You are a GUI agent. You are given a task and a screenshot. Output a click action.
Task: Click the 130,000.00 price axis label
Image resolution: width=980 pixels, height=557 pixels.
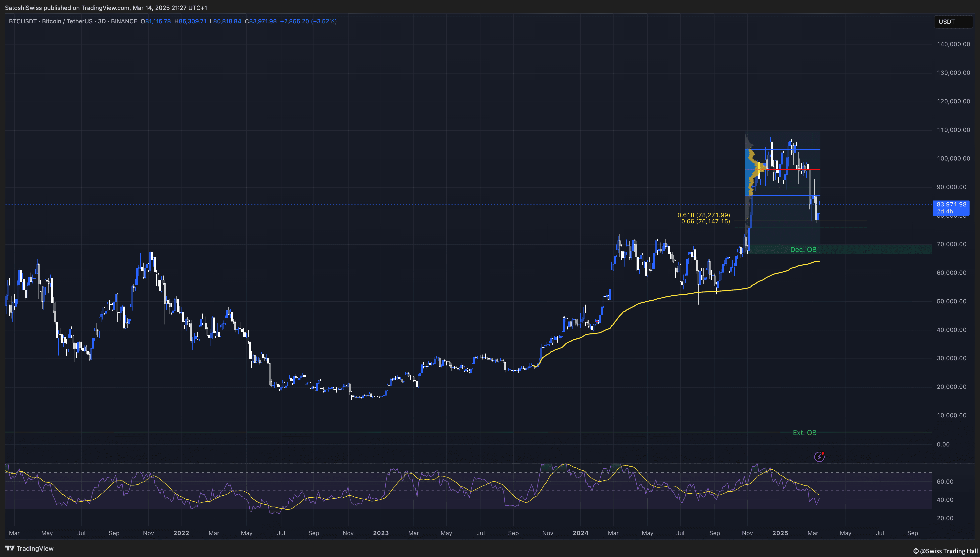[x=953, y=73]
